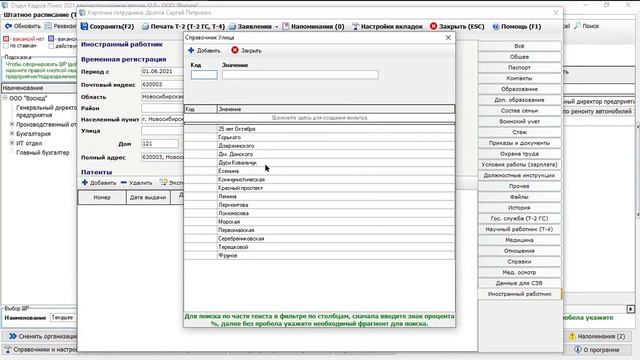Screen dimensions: 640x360
Task: Open Настройки вкладок settings
Action: coord(387,27)
